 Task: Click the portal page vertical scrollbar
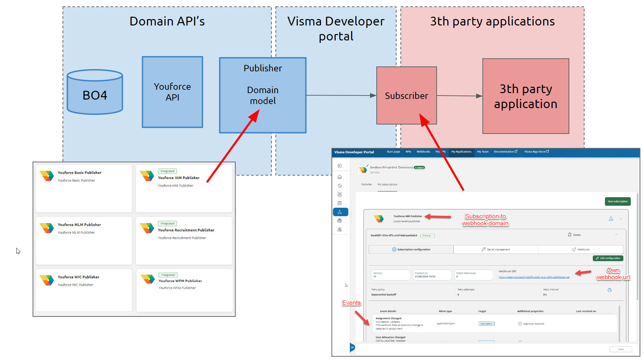point(637,247)
